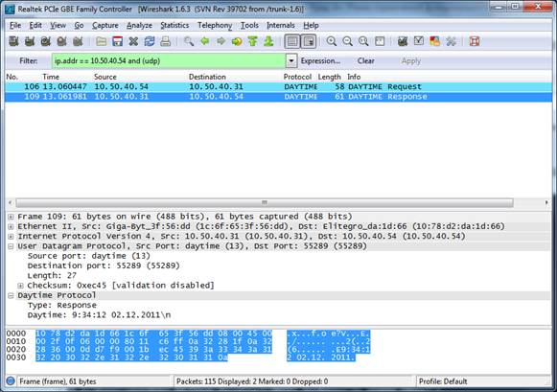Click the zoom in magnifier icon
This screenshot has height=392, width=557.
point(332,41)
